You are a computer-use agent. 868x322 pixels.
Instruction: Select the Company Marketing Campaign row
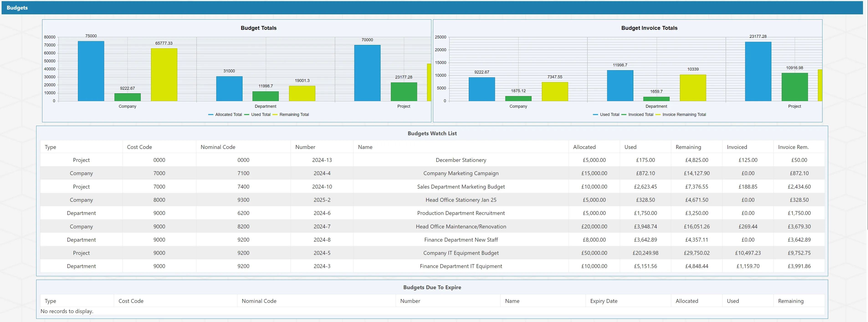(432, 173)
